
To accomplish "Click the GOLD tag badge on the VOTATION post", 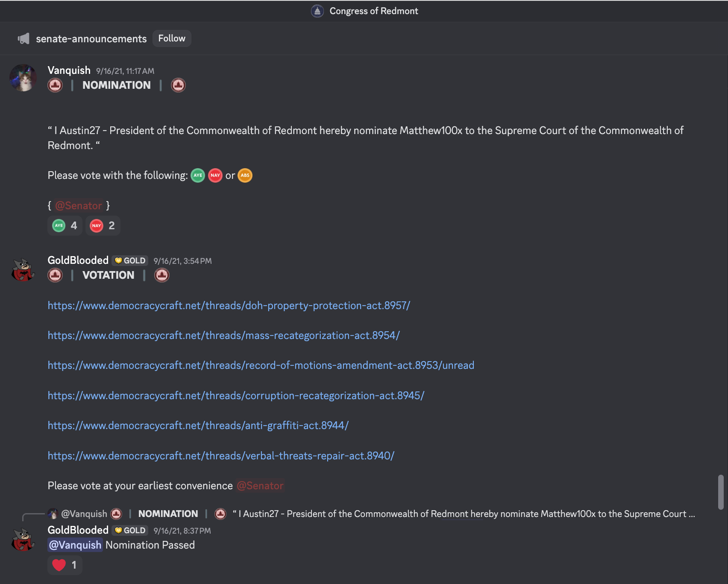I will pyautogui.click(x=130, y=261).
